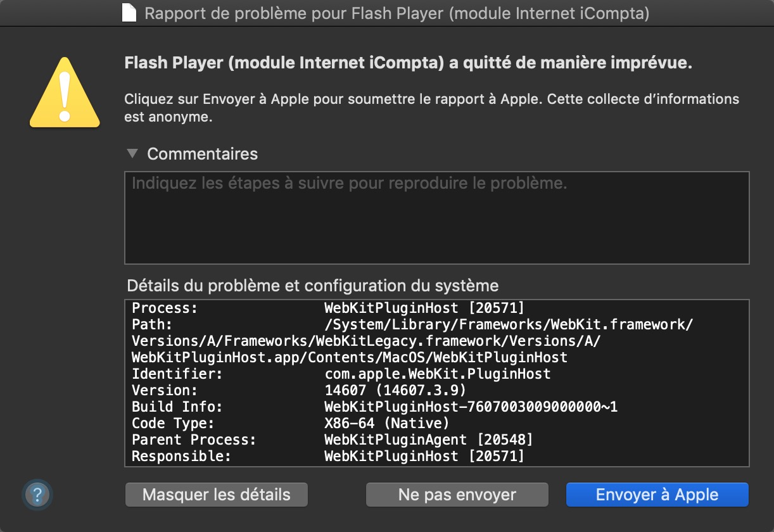
Task: Click the Rapport de problème window title
Action: point(397,13)
